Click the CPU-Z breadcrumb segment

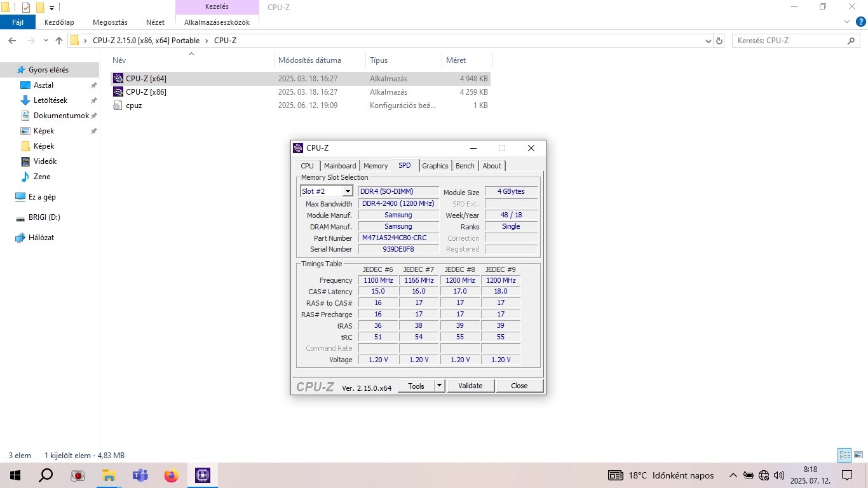point(225,41)
